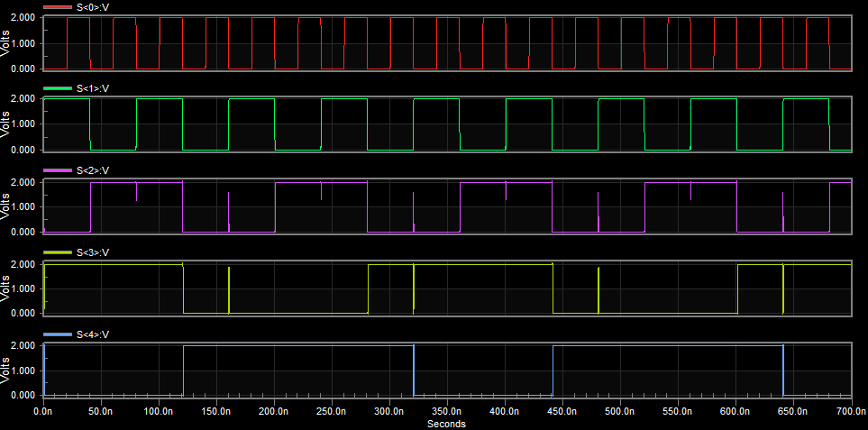This screenshot has width=868, height=430.
Task: Click the 1.000 tick label on S<2> plot
Action: 25,206
